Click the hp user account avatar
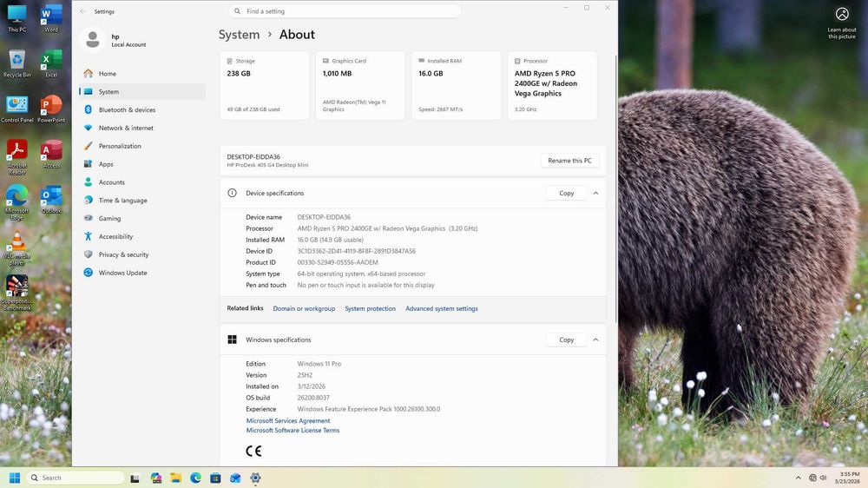The height and width of the screenshot is (488, 868). 93,40
